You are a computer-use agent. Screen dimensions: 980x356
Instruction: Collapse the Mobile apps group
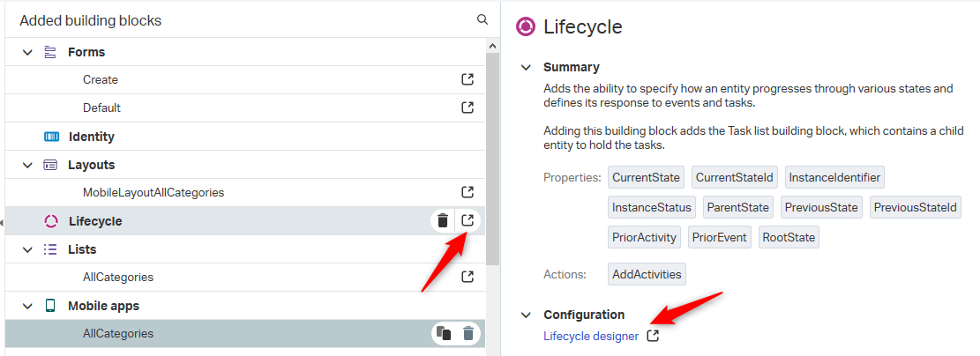[x=26, y=306]
